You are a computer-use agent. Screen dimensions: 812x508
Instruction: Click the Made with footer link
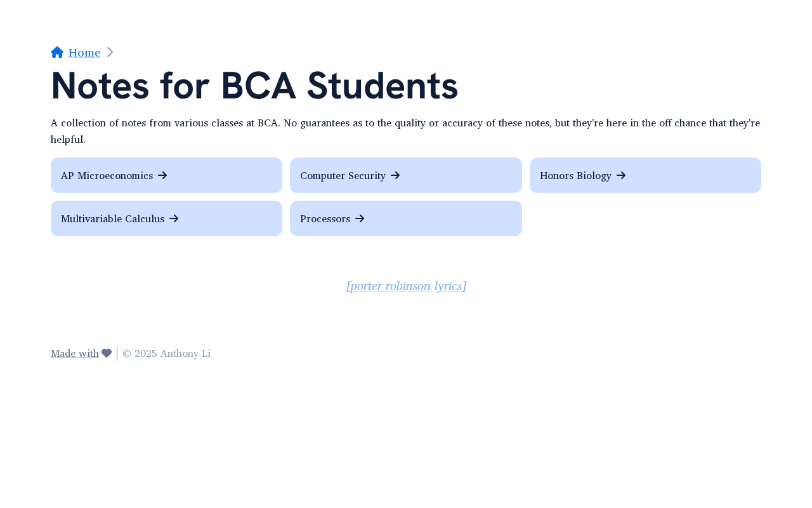pos(75,353)
